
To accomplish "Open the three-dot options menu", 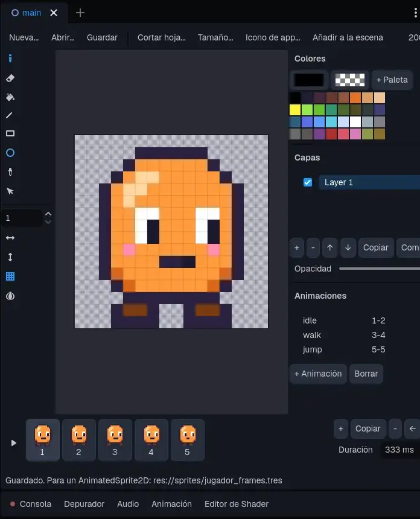I will (x=415, y=13).
